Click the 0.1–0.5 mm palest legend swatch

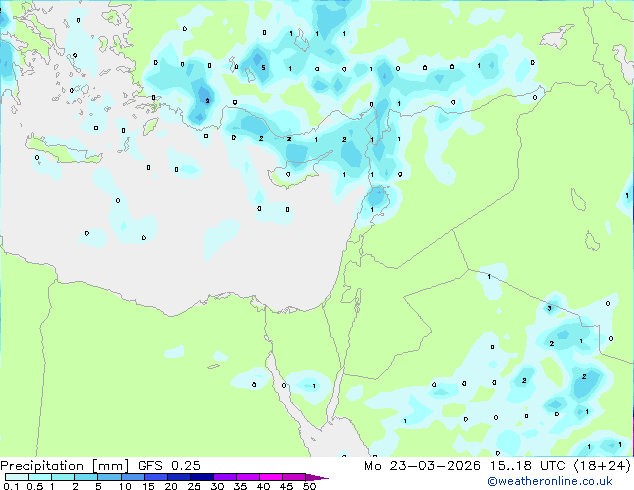[x=17, y=477]
